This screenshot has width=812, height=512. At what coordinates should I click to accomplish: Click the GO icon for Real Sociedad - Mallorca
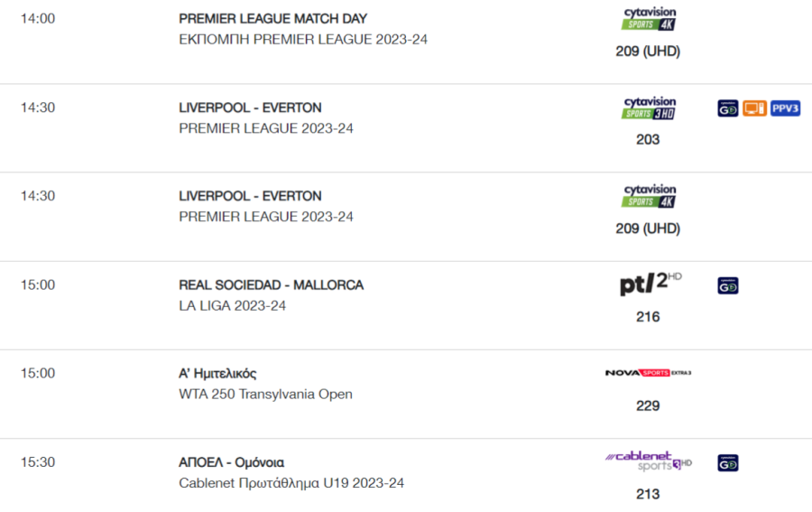click(727, 285)
